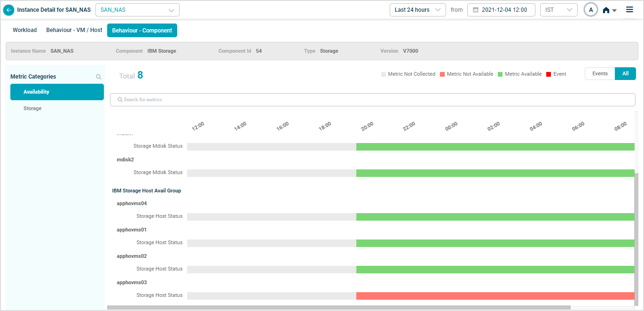Open the IST timezone dropdown
This screenshot has width=644, height=311.
pos(558,10)
